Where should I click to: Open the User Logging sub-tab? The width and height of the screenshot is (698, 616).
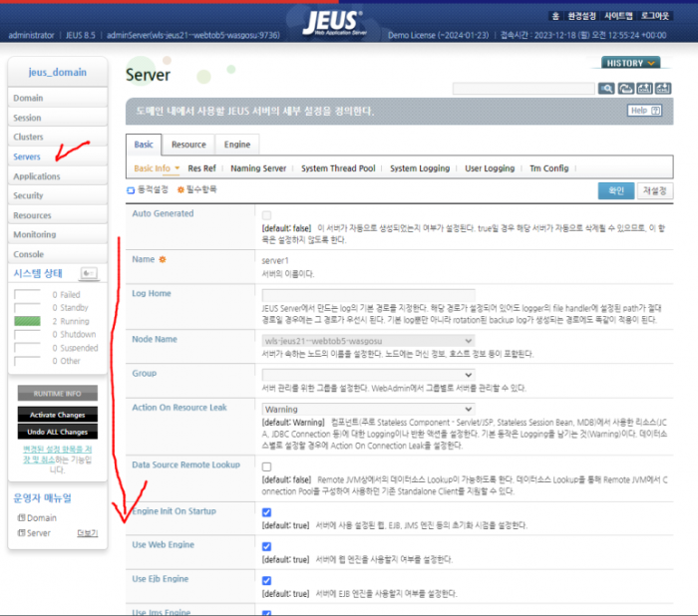pos(490,168)
